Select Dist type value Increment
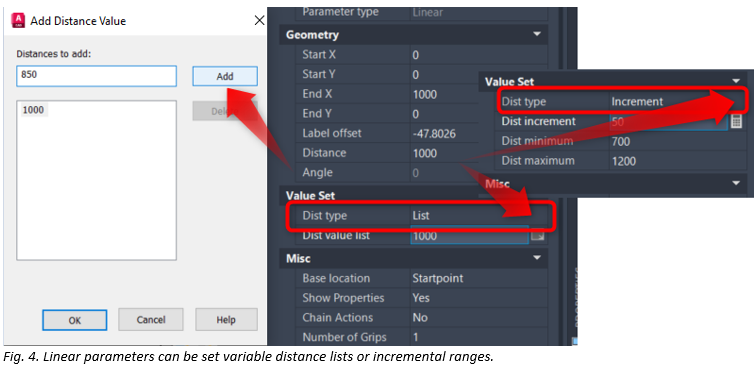The image size is (755, 367). [637, 102]
